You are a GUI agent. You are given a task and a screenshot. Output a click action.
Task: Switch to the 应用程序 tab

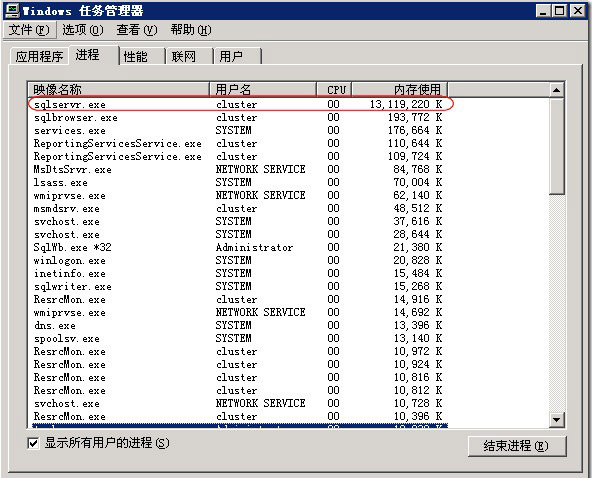(x=39, y=57)
